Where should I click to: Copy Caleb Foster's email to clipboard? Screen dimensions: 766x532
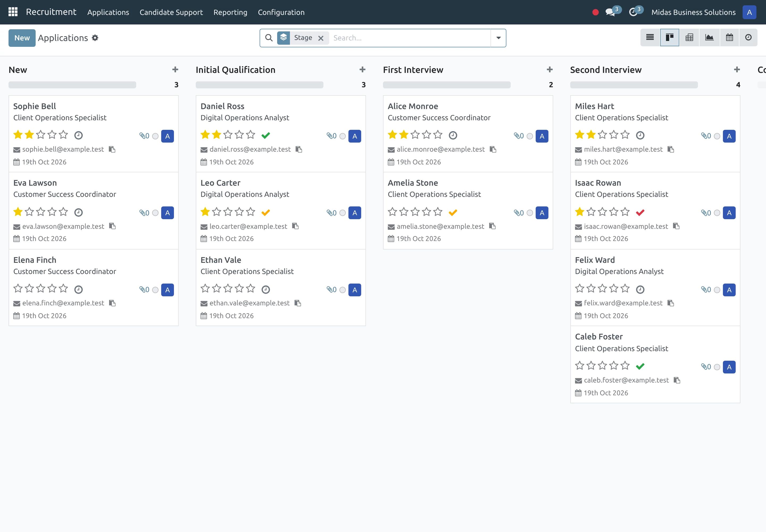(x=677, y=380)
